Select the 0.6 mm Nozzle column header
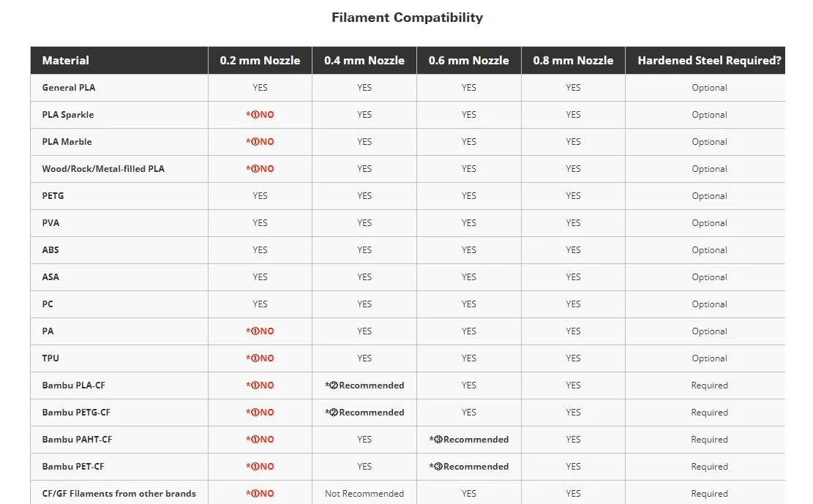The image size is (813, 504). pyautogui.click(x=469, y=61)
